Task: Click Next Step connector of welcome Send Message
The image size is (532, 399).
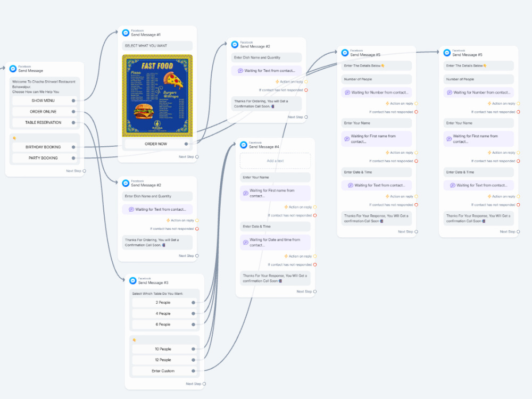Action: pos(85,171)
